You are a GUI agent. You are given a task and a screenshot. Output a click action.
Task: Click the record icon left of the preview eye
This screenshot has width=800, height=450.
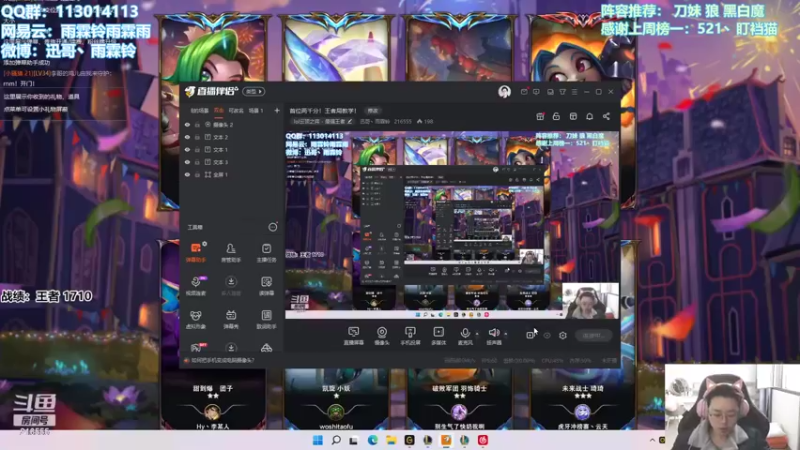click(x=530, y=335)
